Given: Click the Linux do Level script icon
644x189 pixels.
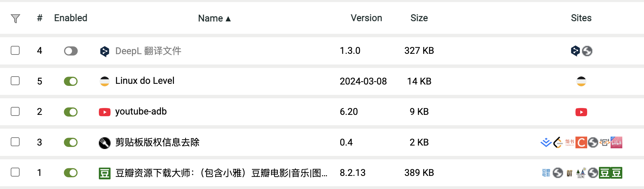Looking at the screenshot, I should point(104,81).
